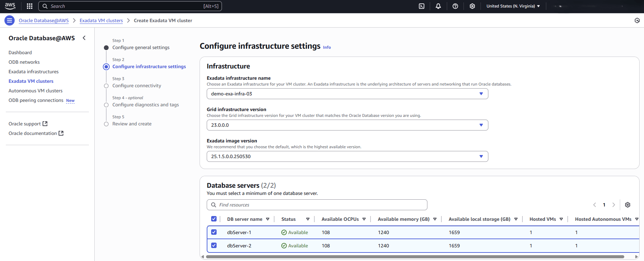
Task: Expand Grid infrastructure version dropdown
Action: point(347,125)
